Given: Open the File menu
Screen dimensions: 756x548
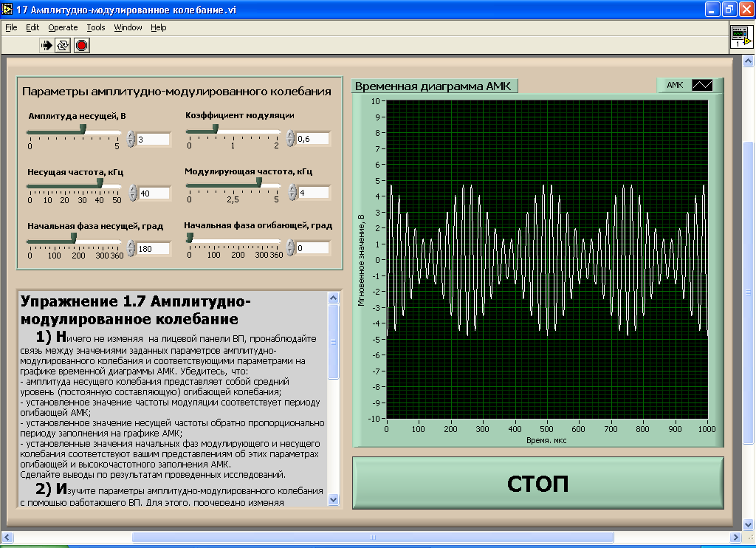Looking at the screenshot, I should pyautogui.click(x=11, y=27).
